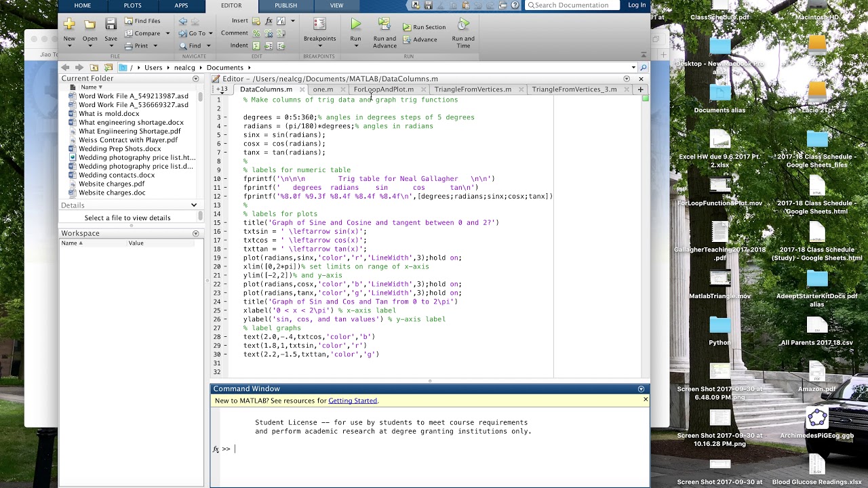Go up one folder level in address bar

coord(94,68)
